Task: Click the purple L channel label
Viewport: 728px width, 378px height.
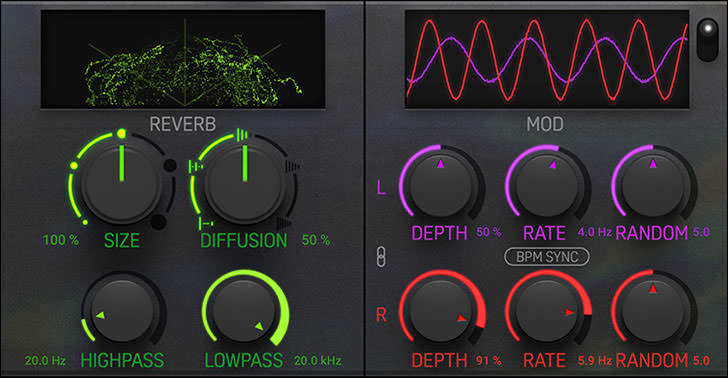Action: 381,188
